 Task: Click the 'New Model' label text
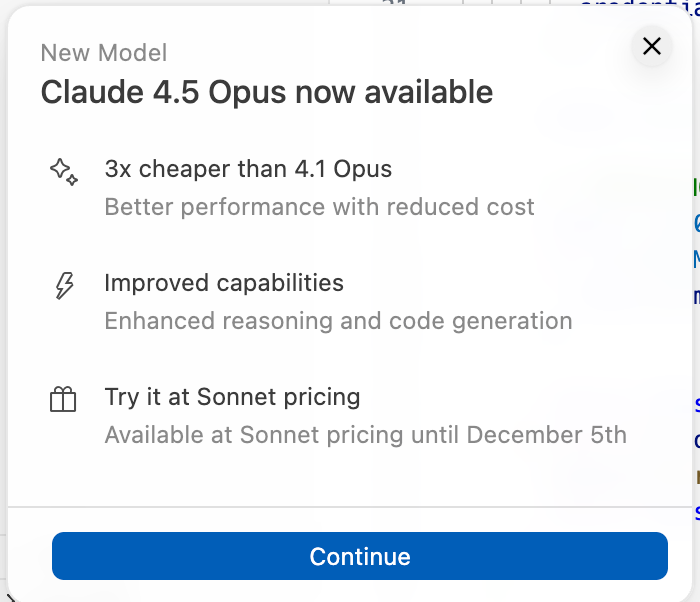click(x=104, y=53)
